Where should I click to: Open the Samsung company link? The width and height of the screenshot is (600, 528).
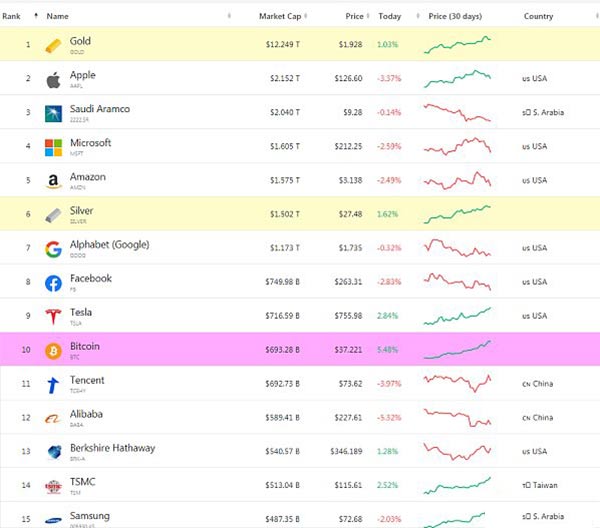[90, 516]
